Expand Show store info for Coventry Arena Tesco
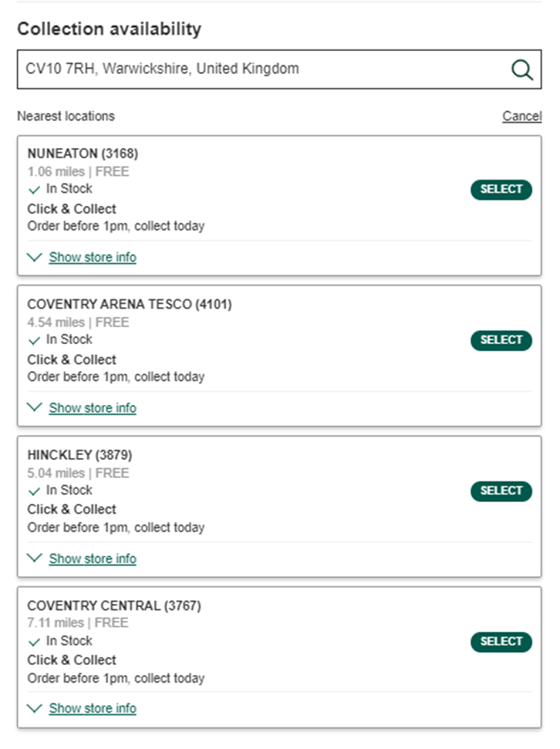The image size is (560, 749). (93, 408)
